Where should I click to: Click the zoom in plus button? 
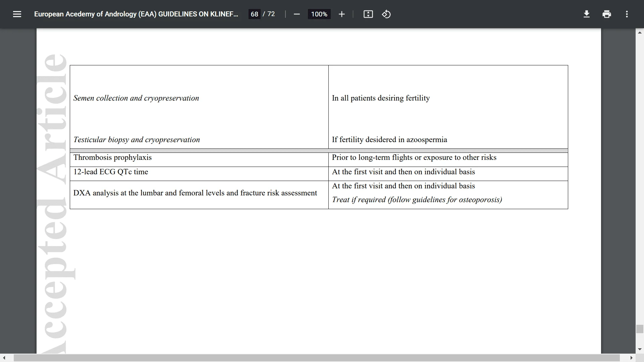coord(341,14)
